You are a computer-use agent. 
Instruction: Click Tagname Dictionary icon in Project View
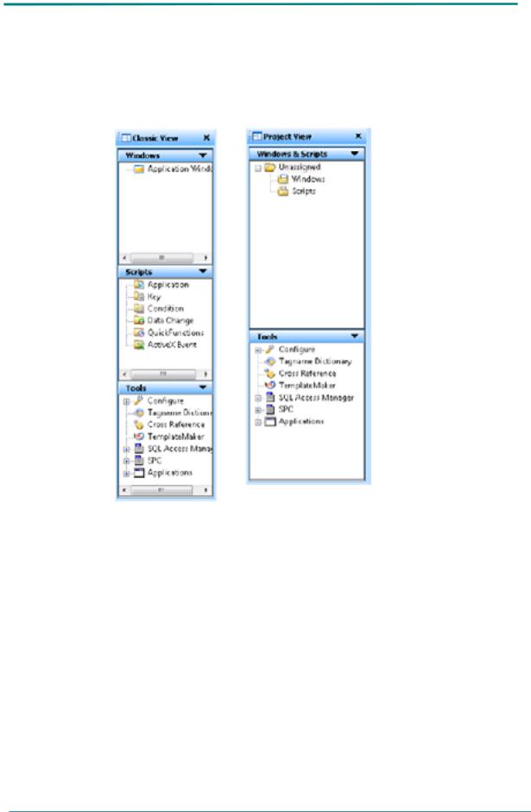pos(269,362)
